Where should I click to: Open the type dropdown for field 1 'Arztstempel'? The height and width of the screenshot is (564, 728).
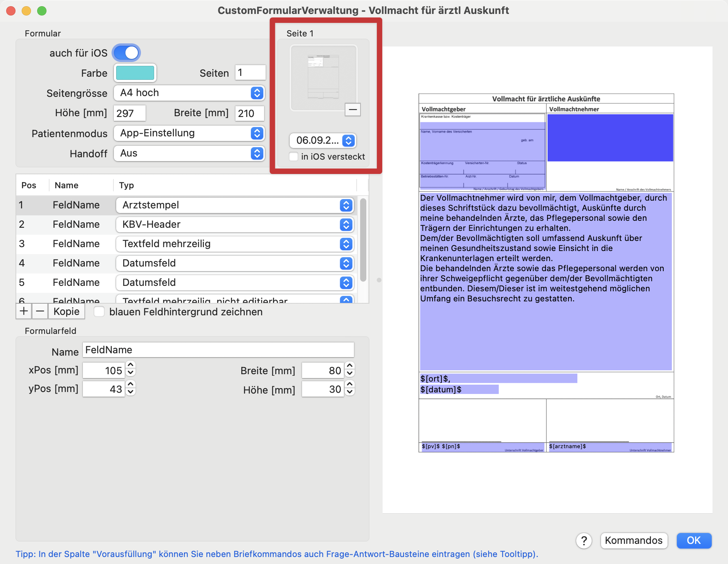[x=345, y=205]
